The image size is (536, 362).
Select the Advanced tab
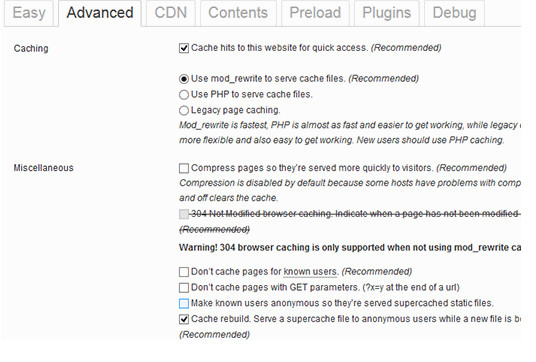click(100, 13)
